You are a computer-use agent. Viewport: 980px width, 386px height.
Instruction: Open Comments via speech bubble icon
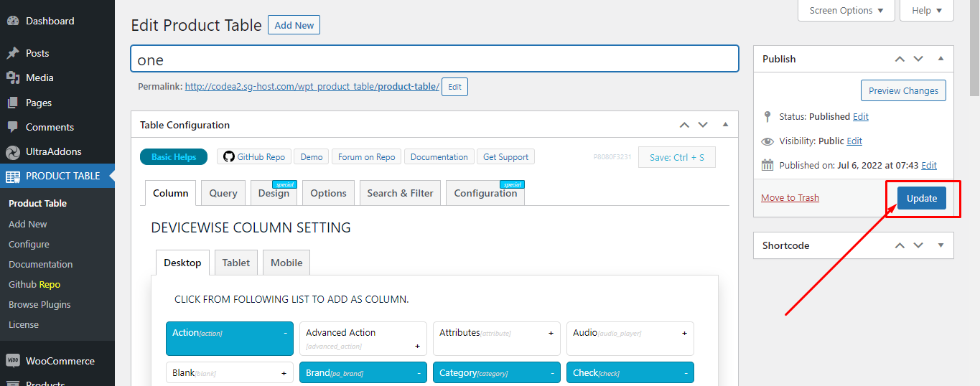12,127
